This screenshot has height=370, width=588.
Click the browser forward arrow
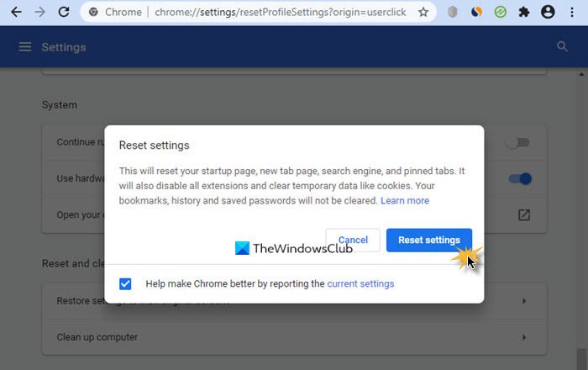[x=39, y=12]
